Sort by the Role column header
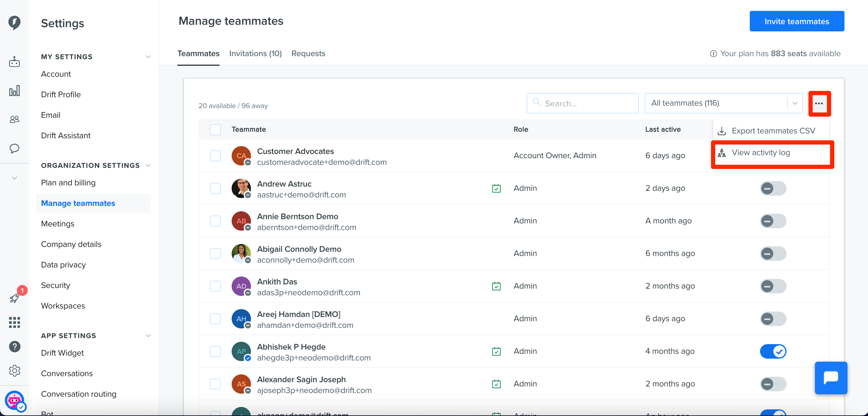Image resolution: width=868 pixels, height=416 pixels. [x=521, y=130]
